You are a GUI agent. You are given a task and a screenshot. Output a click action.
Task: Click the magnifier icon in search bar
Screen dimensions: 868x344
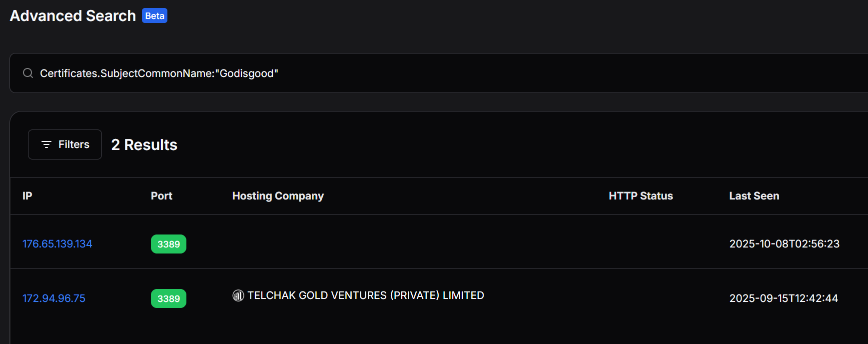click(28, 73)
